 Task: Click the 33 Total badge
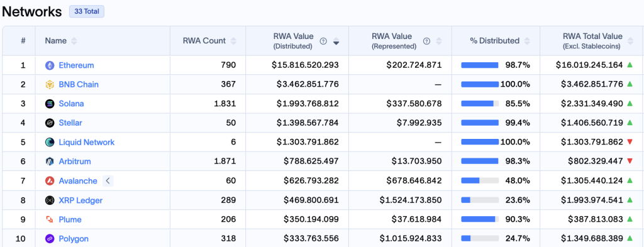pyautogui.click(x=87, y=11)
